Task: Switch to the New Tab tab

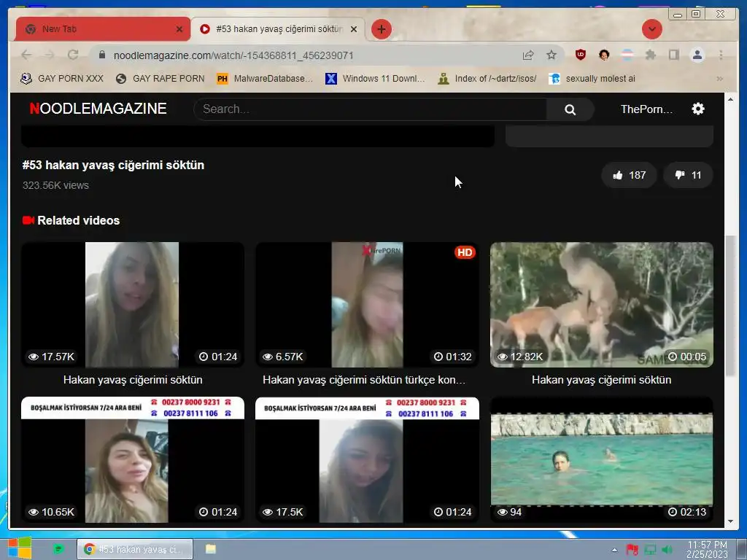Action: click(x=103, y=29)
